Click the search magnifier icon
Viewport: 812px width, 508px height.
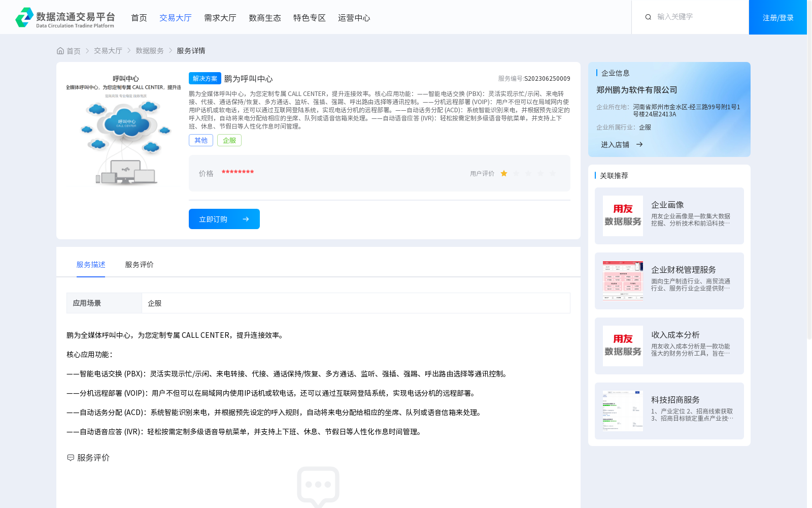648,17
